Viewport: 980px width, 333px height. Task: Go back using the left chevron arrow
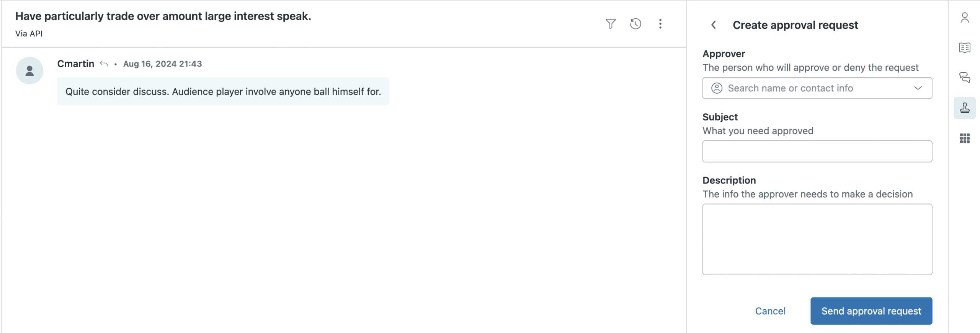tap(714, 25)
